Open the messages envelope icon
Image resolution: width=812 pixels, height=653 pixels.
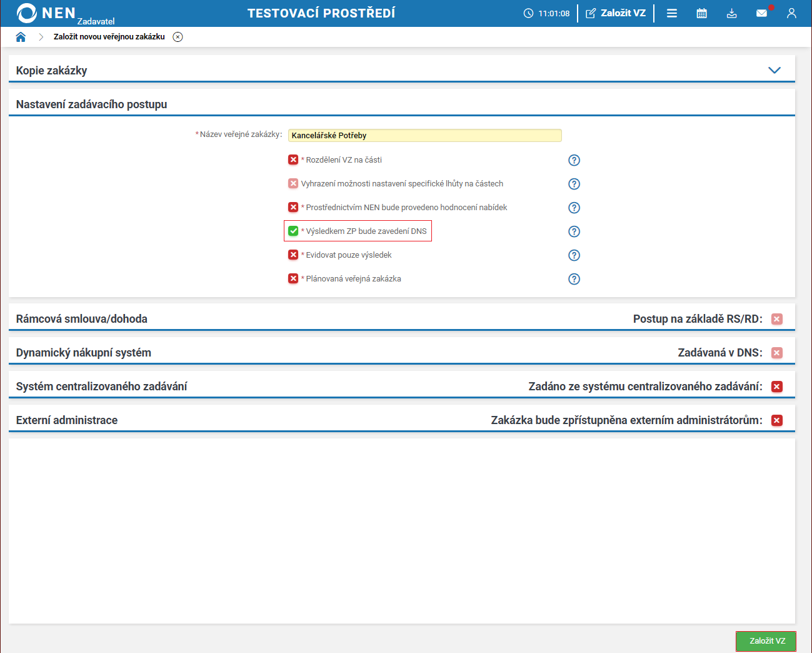point(761,13)
